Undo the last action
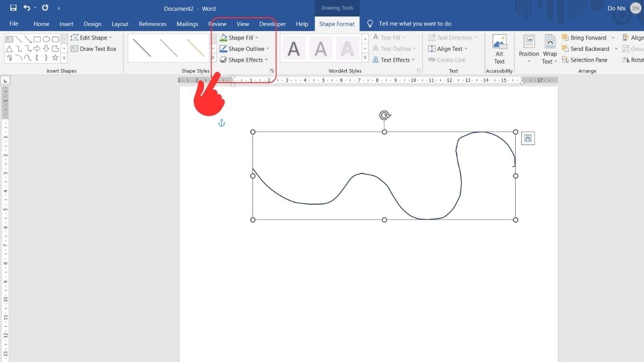Viewport: 644px width, 362px height. click(x=27, y=8)
